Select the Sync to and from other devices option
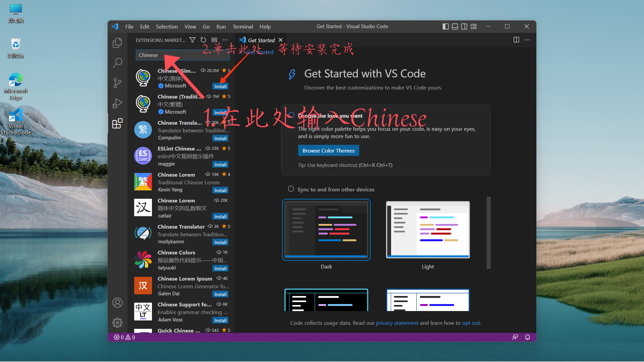 (291, 189)
